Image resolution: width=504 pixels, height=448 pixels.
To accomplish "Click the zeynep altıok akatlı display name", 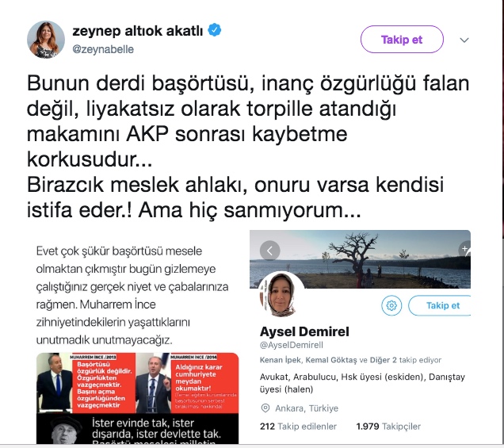I will click(x=138, y=31).
